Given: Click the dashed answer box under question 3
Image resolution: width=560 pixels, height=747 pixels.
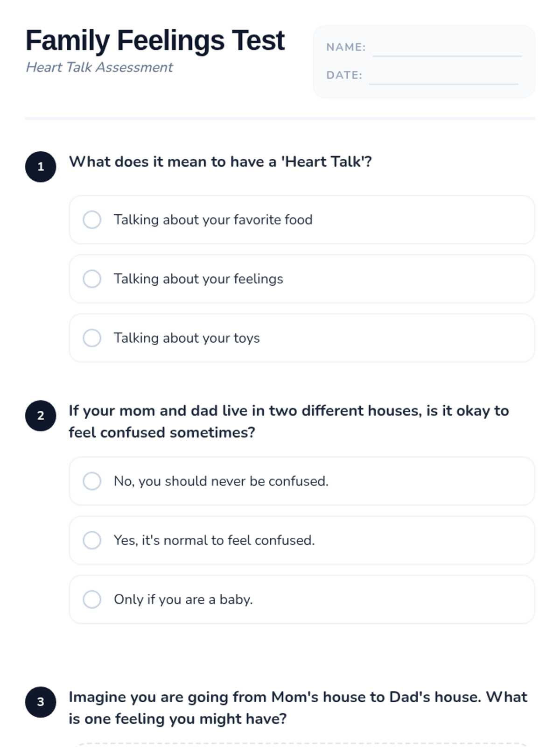Looking at the screenshot, I should tap(301, 744).
